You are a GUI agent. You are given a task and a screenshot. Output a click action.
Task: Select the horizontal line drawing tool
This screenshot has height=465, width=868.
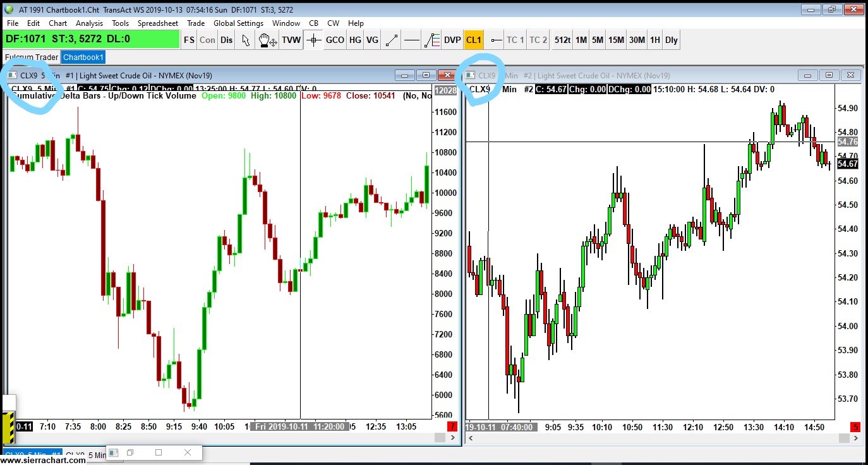(x=412, y=40)
